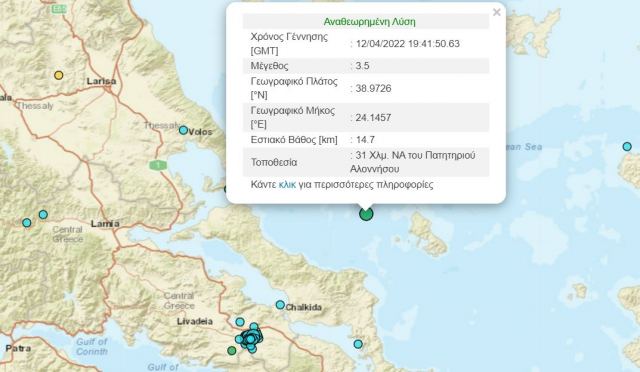Click the 'Gulf of Corinth' map label
This screenshot has width=640, height=372.
coord(92,346)
